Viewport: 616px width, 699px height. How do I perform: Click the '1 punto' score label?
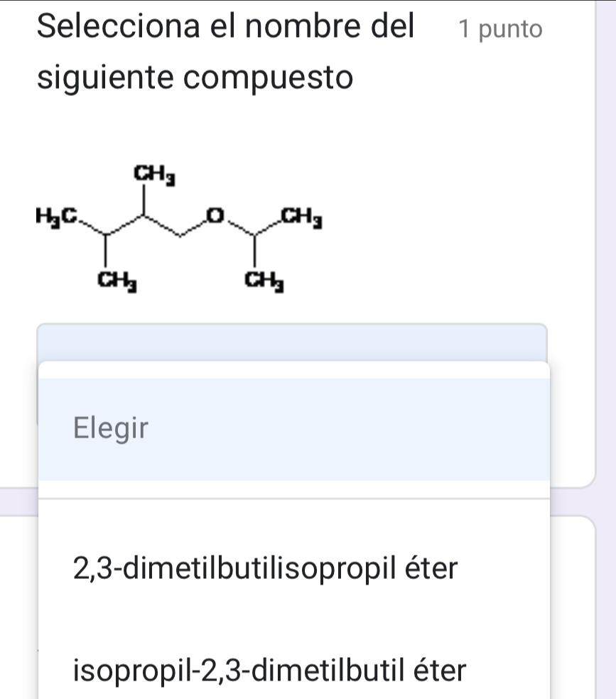500,29
